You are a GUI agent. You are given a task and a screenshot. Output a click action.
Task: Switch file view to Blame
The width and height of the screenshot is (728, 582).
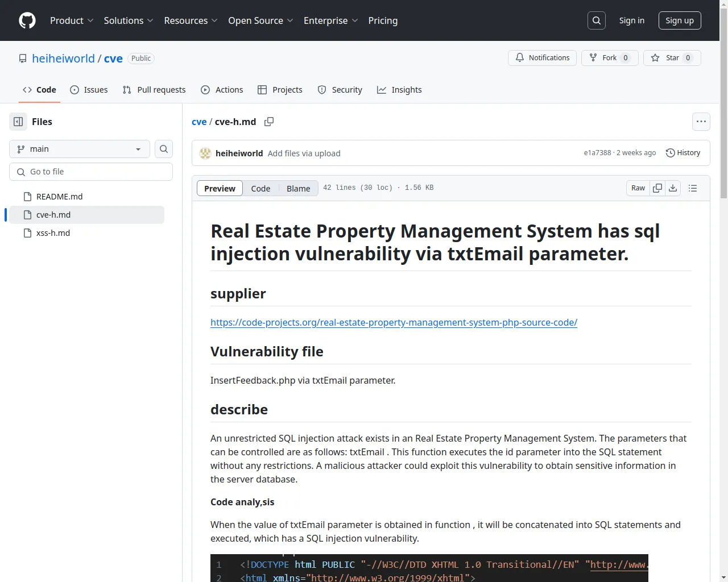coord(299,189)
